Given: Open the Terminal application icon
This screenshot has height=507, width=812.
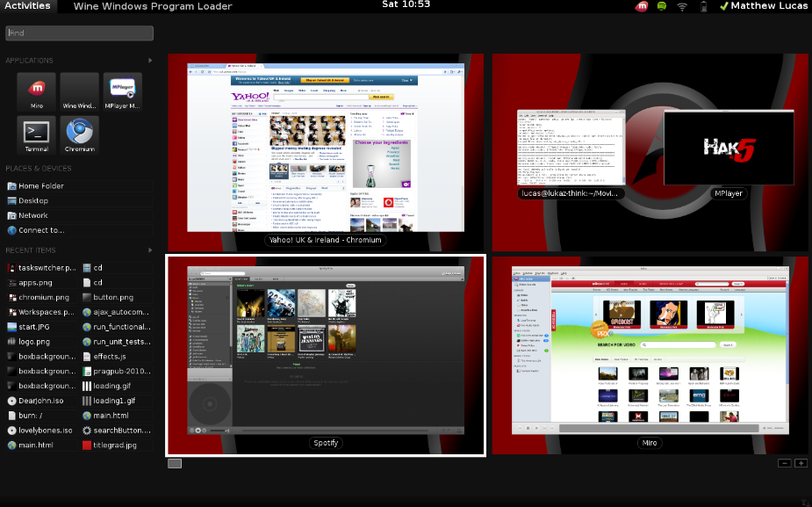Looking at the screenshot, I should pyautogui.click(x=35, y=134).
